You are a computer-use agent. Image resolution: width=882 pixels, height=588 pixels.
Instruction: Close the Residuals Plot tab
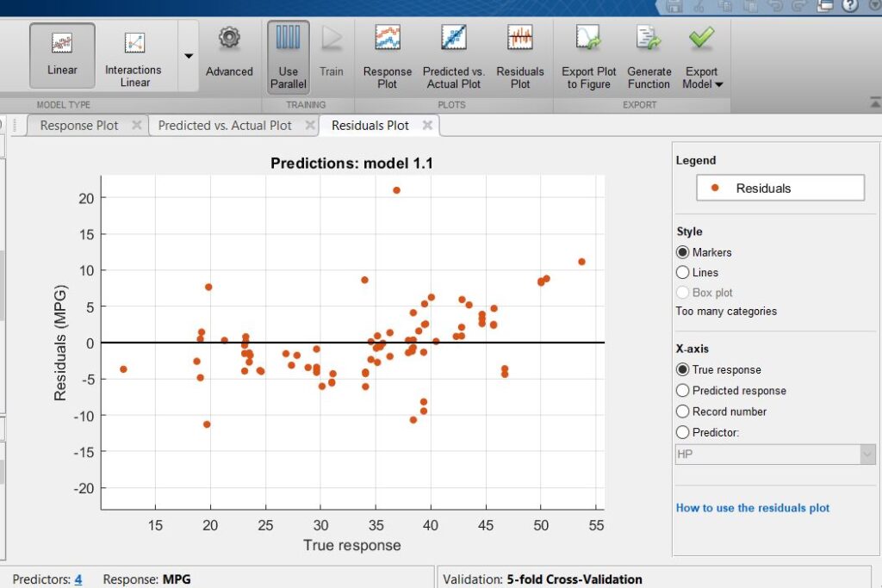(425, 126)
